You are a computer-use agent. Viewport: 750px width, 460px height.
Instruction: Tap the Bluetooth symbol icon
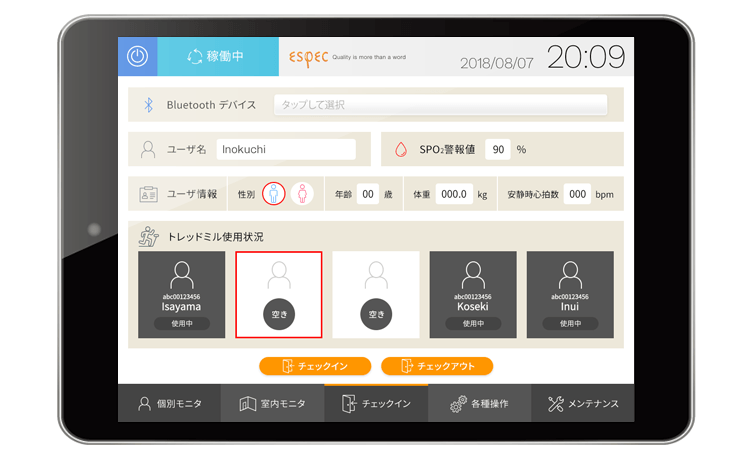tap(149, 104)
